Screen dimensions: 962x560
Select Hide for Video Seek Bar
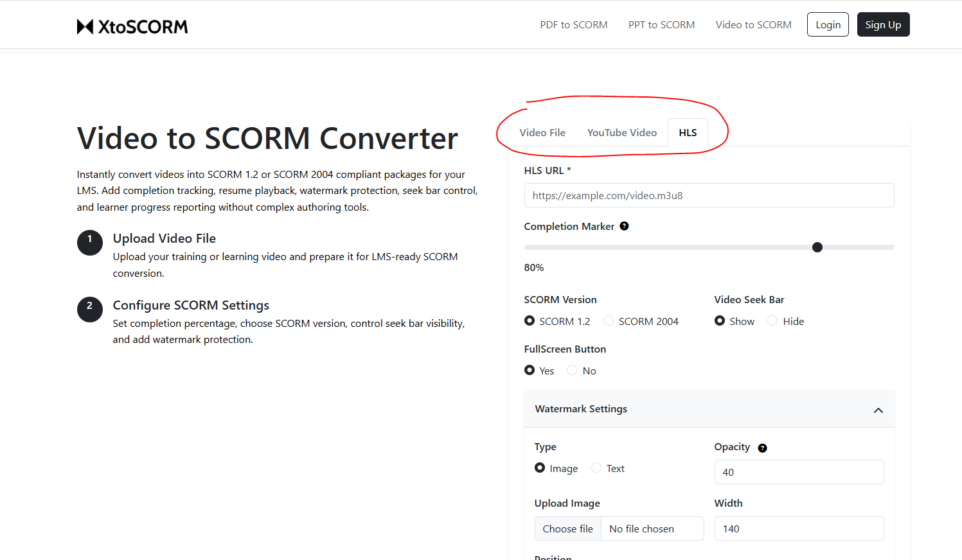pos(772,320)
